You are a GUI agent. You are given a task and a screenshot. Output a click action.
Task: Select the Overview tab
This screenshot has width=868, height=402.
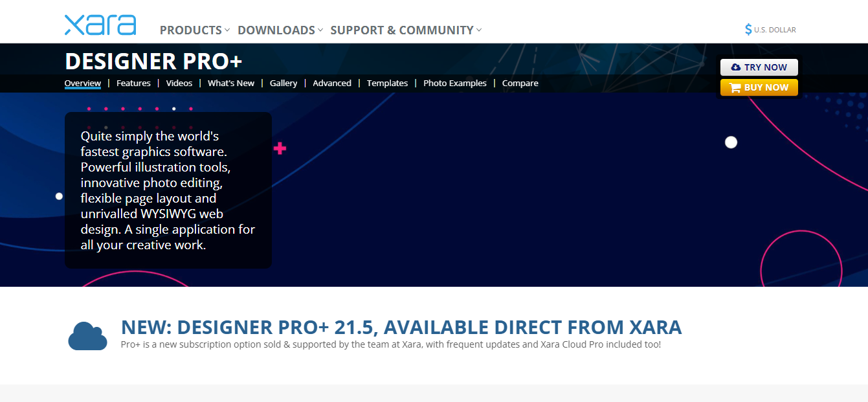83,83
